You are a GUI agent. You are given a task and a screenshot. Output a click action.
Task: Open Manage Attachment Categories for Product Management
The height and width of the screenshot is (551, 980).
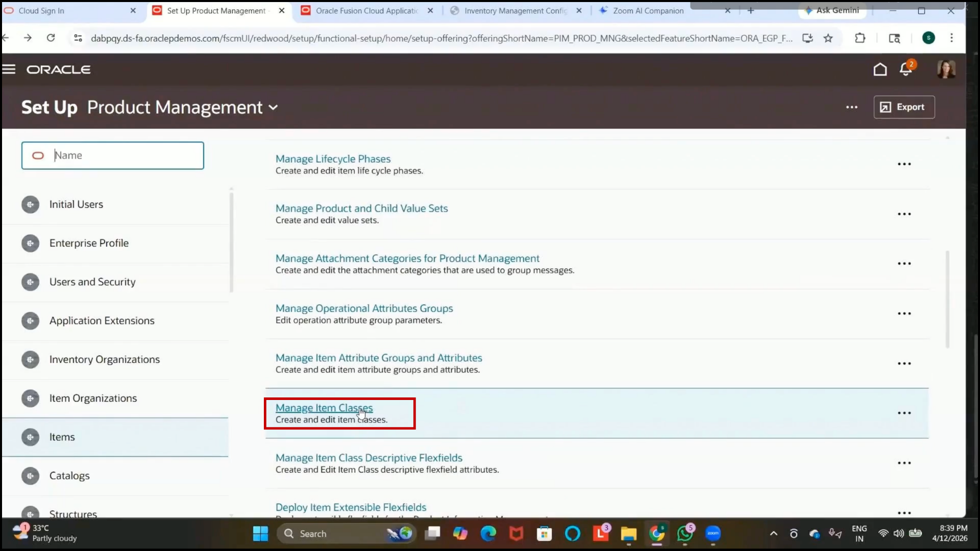pyautogui.click(x=407, y=259)
